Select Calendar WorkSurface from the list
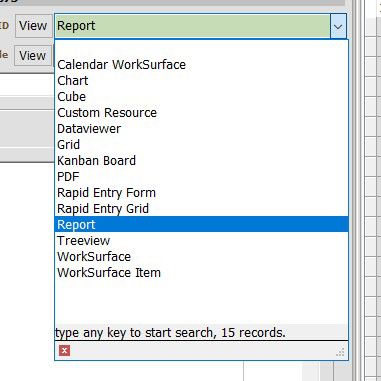 [x=121, y=65]
